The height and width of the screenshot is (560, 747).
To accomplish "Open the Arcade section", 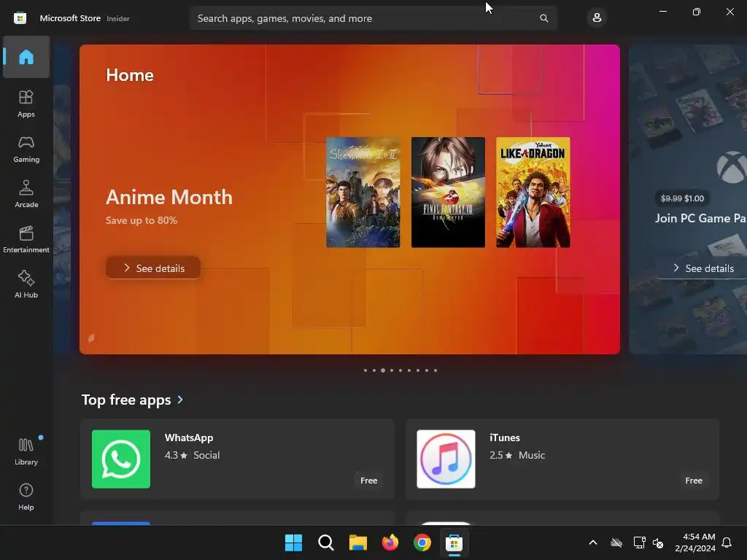I will coord(26,194).
